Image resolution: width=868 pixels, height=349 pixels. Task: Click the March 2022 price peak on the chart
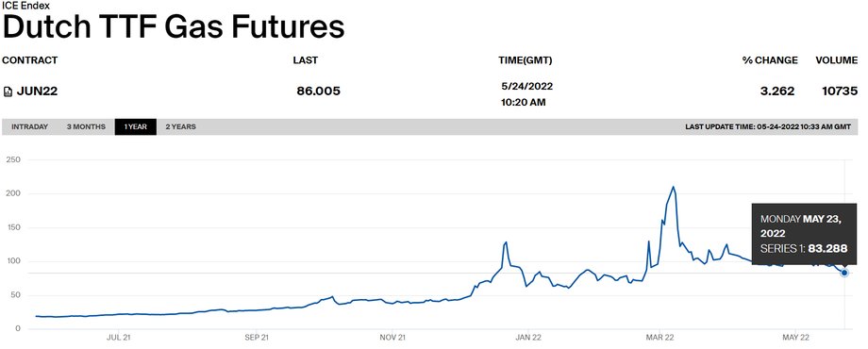[x=673, y=187]
